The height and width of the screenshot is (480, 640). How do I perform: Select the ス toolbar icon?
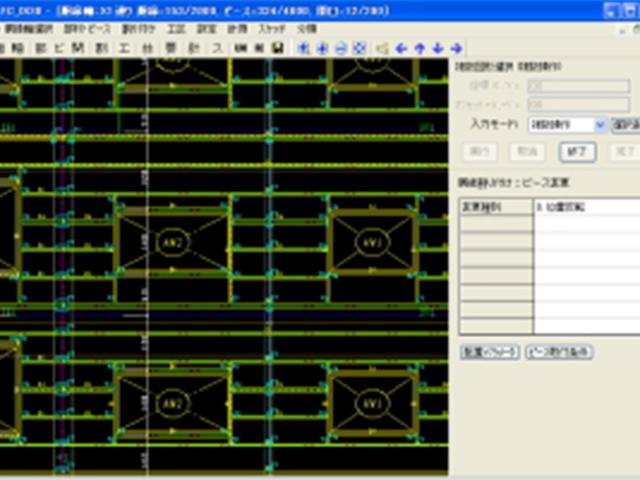217,47
